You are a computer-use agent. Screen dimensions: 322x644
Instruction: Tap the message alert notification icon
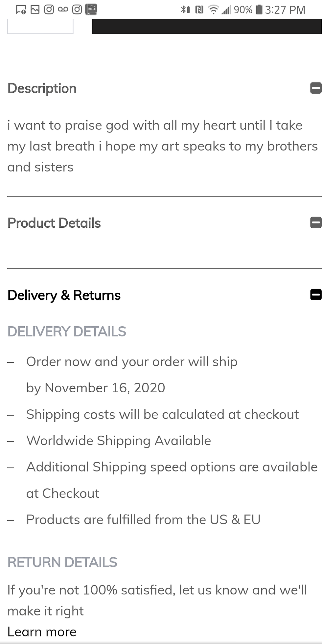[21, 10]
